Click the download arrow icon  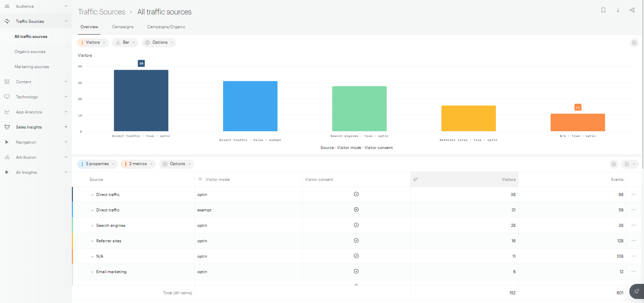click(617, 10)
